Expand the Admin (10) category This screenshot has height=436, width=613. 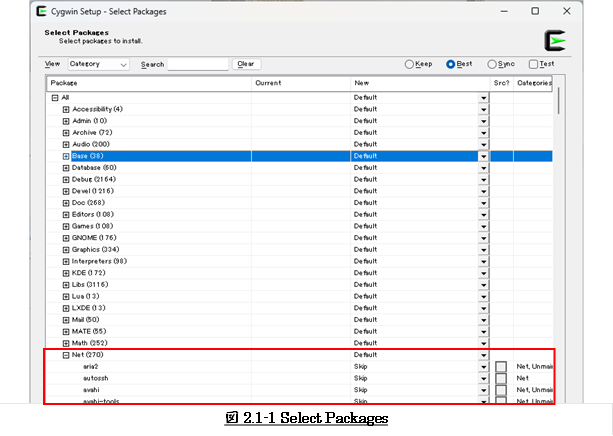pos(66,121)
